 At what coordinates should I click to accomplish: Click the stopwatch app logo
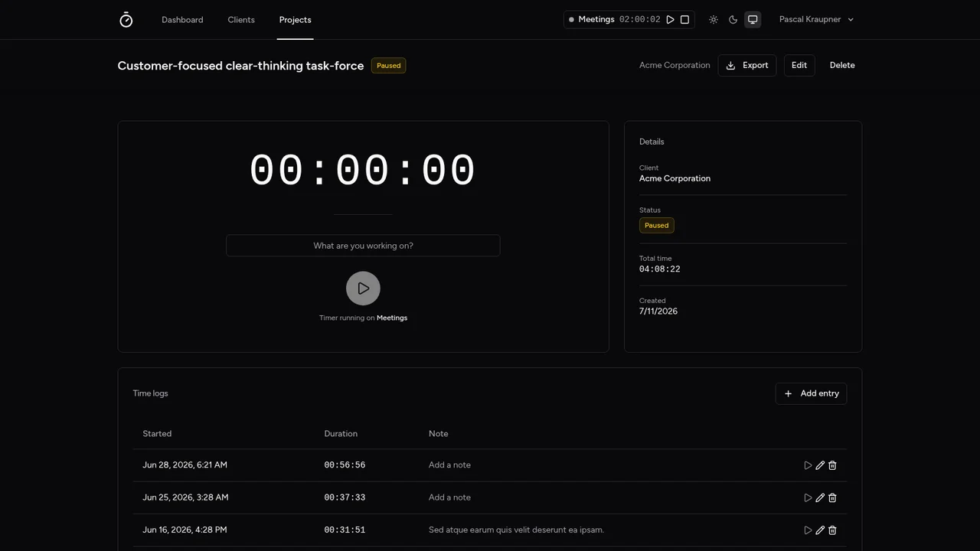click(126, 20)
